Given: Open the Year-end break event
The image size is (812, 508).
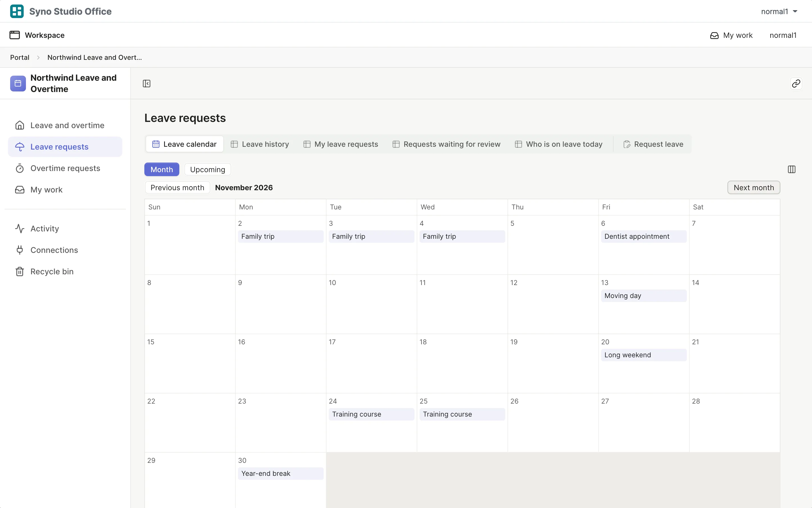Looking at the screenshot, I should tap(281, 473).
